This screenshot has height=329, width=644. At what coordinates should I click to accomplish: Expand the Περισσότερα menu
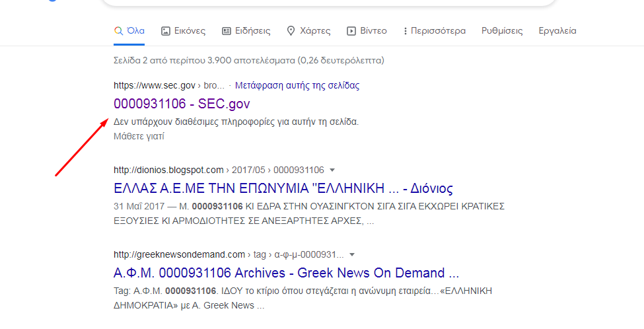[x=435, y=31]
